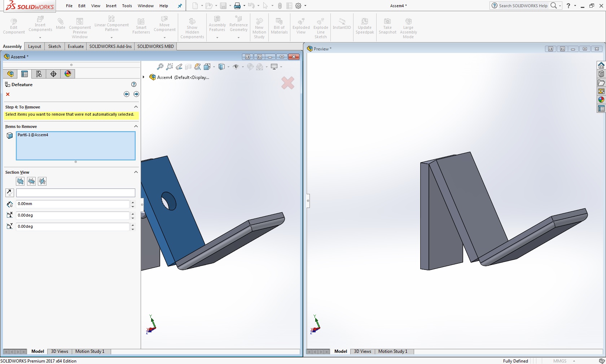Open the ConfigurationManager tab
This screenshot has height=364, width=606.
click(x=39, y=74)
